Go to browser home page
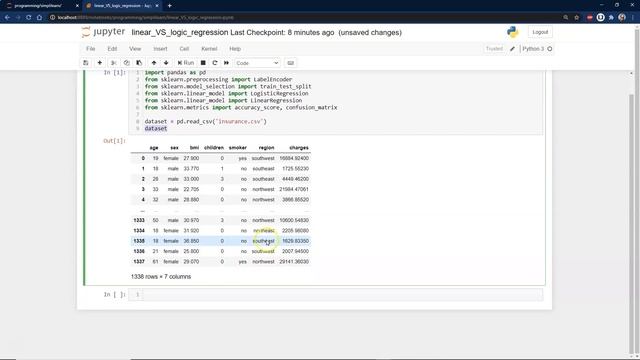This screenshot has height=360, width=640. [40, 18]
